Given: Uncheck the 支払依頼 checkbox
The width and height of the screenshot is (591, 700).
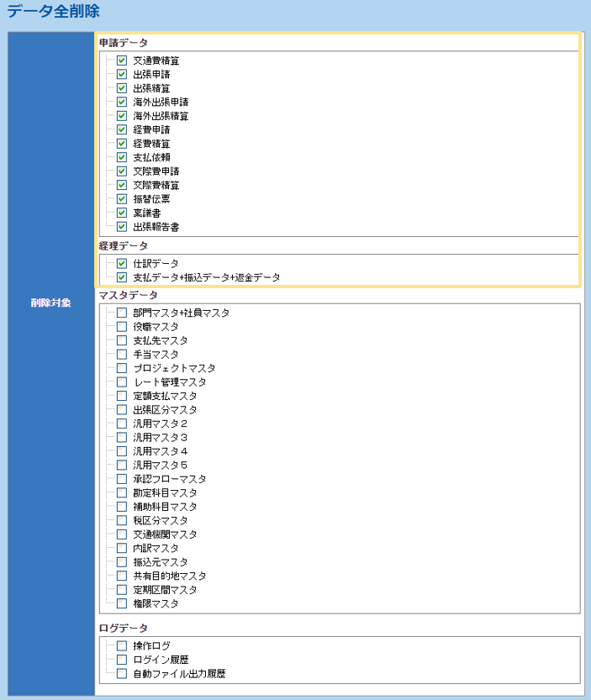Looking at the screenshot, I should coord(122,157).
